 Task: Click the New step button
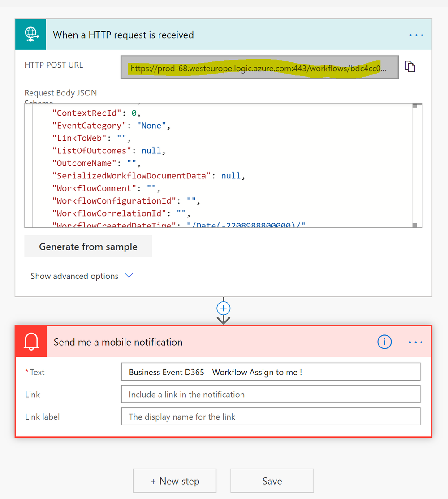174,480
